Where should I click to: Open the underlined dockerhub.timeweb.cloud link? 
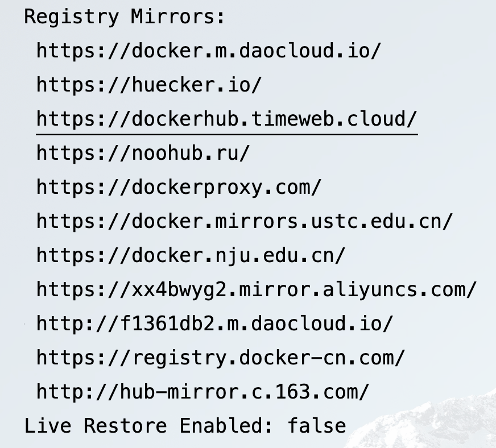click(227, 119)
